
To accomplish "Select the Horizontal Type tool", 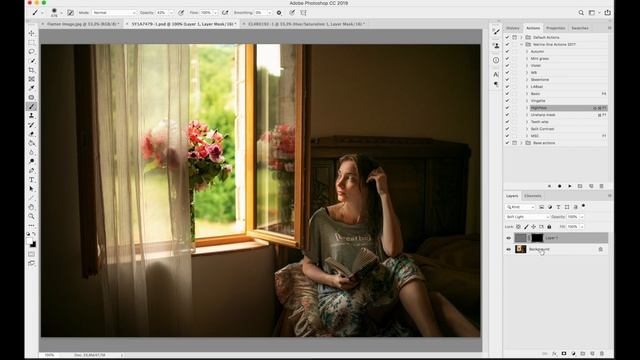I will pyautogui.click(x=31, y=180).
